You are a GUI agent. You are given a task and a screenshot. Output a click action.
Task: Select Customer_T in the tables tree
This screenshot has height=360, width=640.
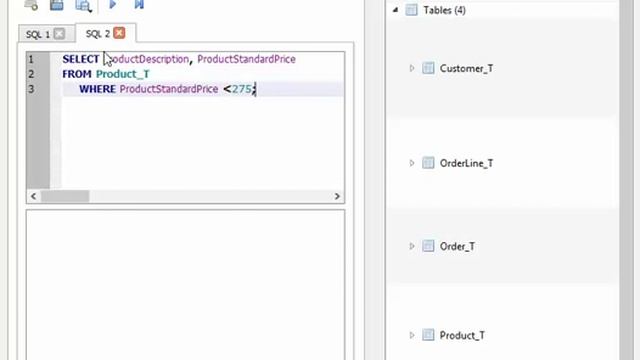click(467, 69)
